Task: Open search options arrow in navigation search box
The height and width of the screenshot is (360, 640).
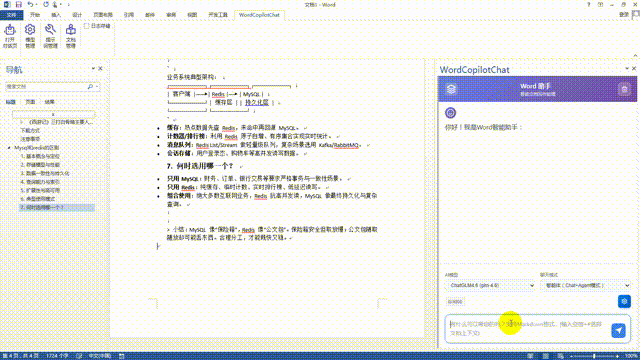Action: (x=97, y=87)
